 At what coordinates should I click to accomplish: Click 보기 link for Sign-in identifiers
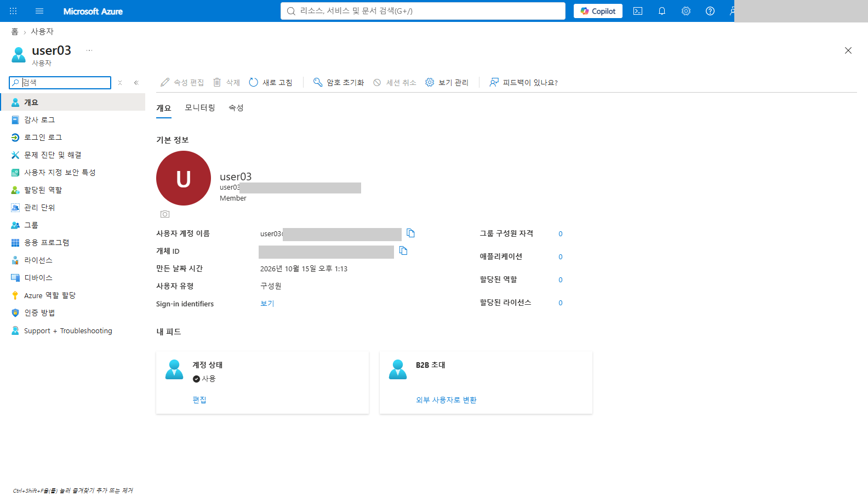pos(267,304)
